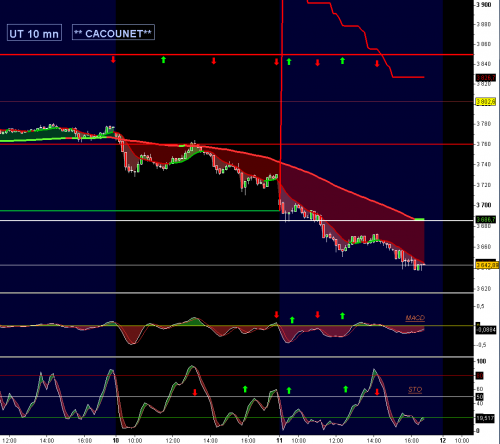Viewport: 500px width, 444px height.
Task: Select the current price tag 3642,88
Action: 487,265
